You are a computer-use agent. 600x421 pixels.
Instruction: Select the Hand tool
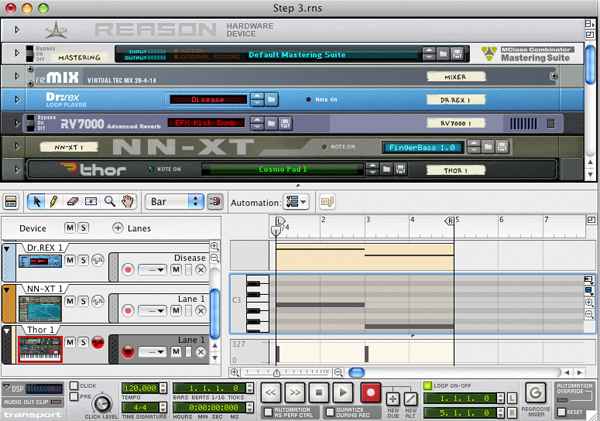127,201
